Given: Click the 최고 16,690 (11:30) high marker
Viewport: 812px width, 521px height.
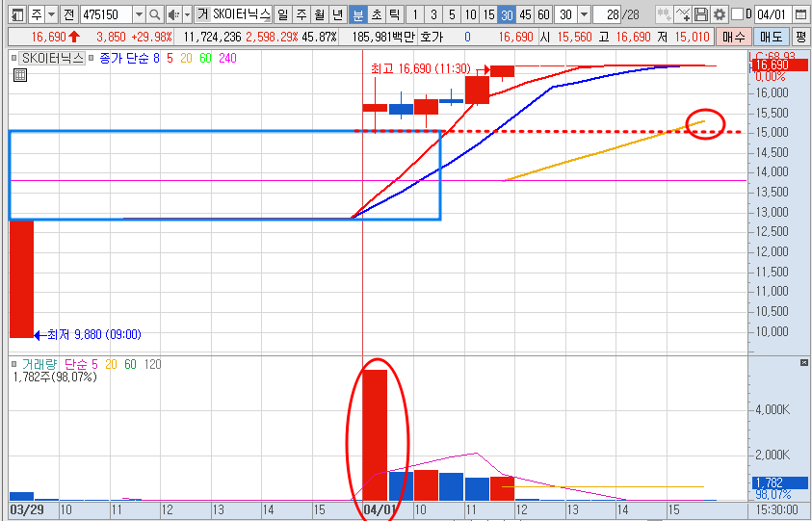Looking at the screenshot, I should click(x=421, y=68).
